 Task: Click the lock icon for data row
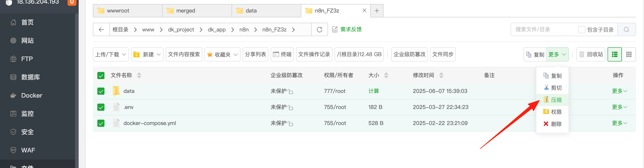click(290, 92)
